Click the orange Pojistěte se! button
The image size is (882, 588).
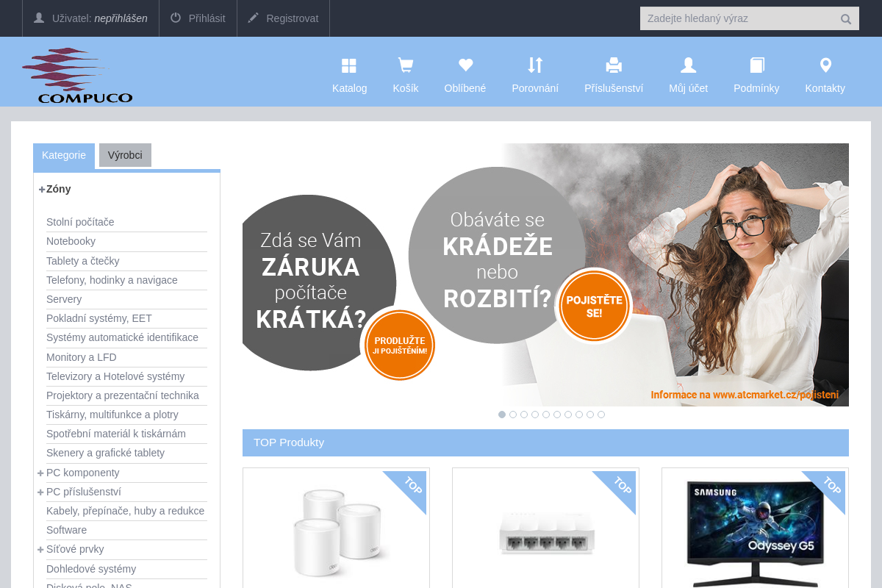594,306
